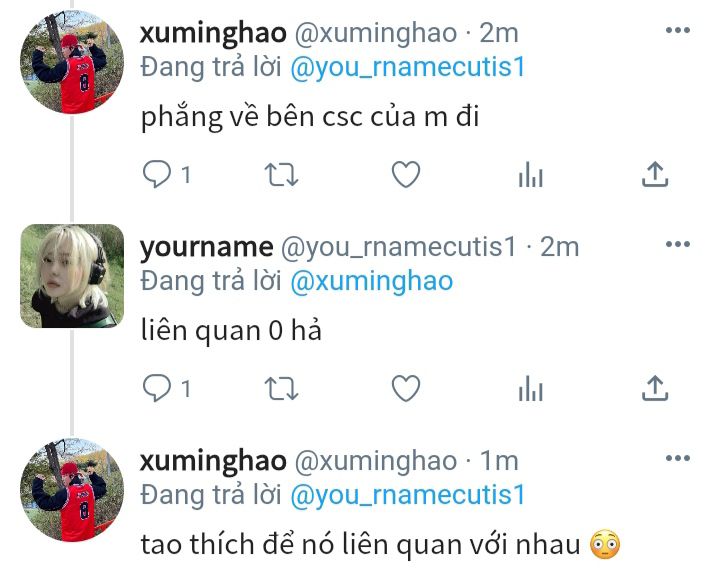Image resolution: width=720 pixels, height=574 pixels.
Task: Open @xuminghao mention in yourname's reply
Action: (372, 281)
